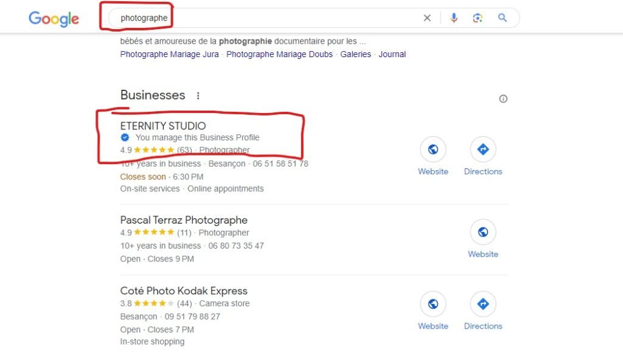Open Pascal Terraz Photographe website icon
Screen dimensions: 623x364
pos(483,232)
